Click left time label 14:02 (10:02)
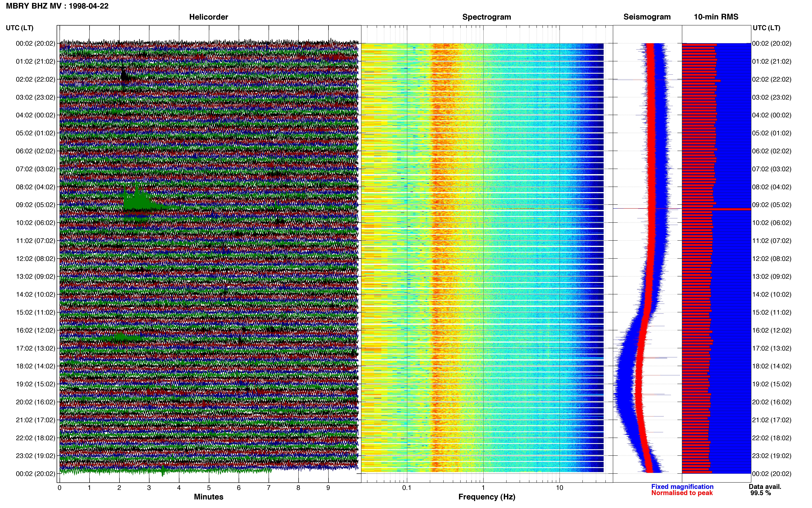 pyautogui.click(x=35, y=295)
